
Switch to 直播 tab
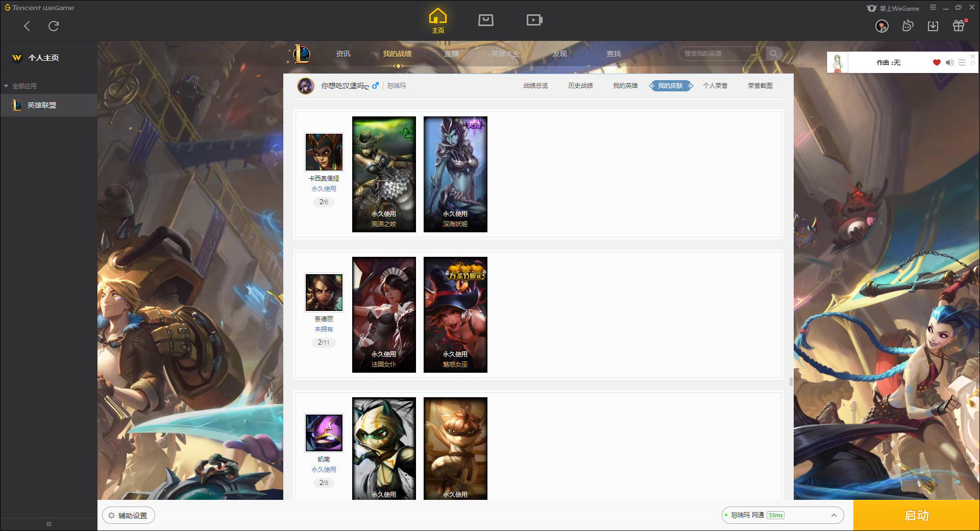point(451,54)
